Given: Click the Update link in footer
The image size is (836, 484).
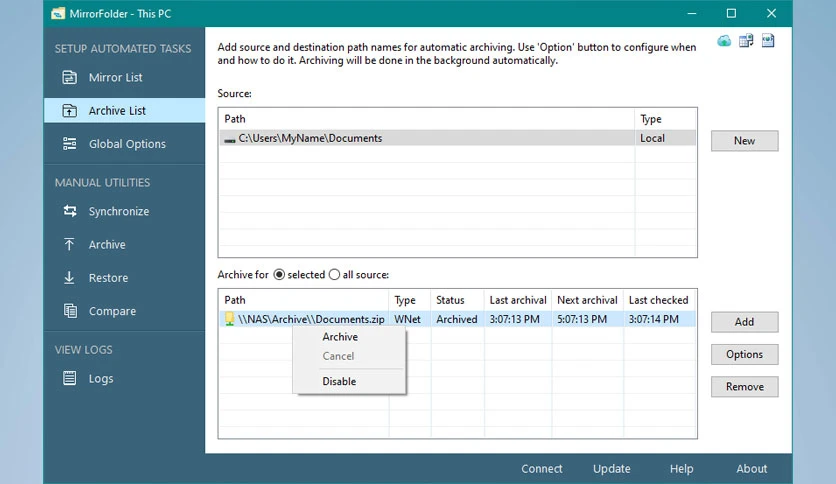Looking at the screenshot, I should (612, 469).
